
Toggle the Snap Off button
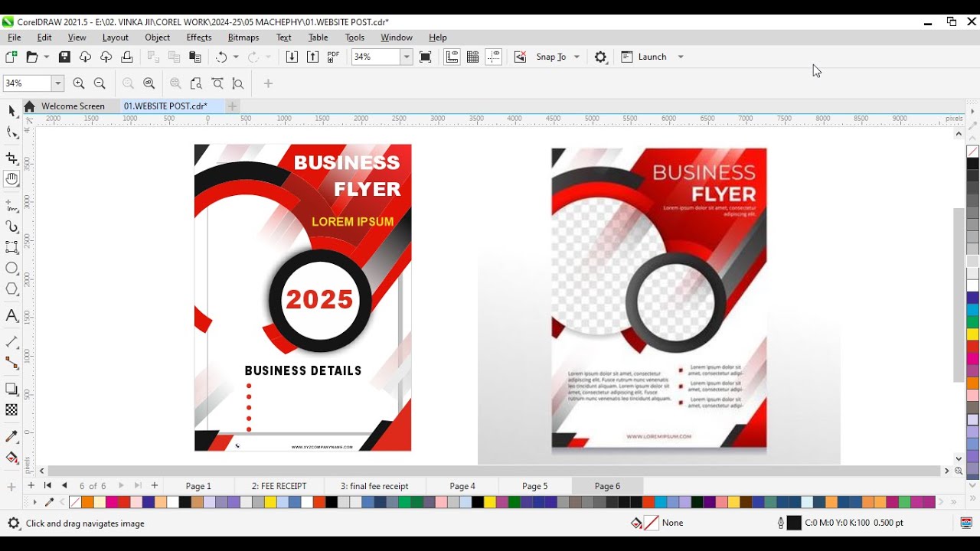[x=520, y=57]
